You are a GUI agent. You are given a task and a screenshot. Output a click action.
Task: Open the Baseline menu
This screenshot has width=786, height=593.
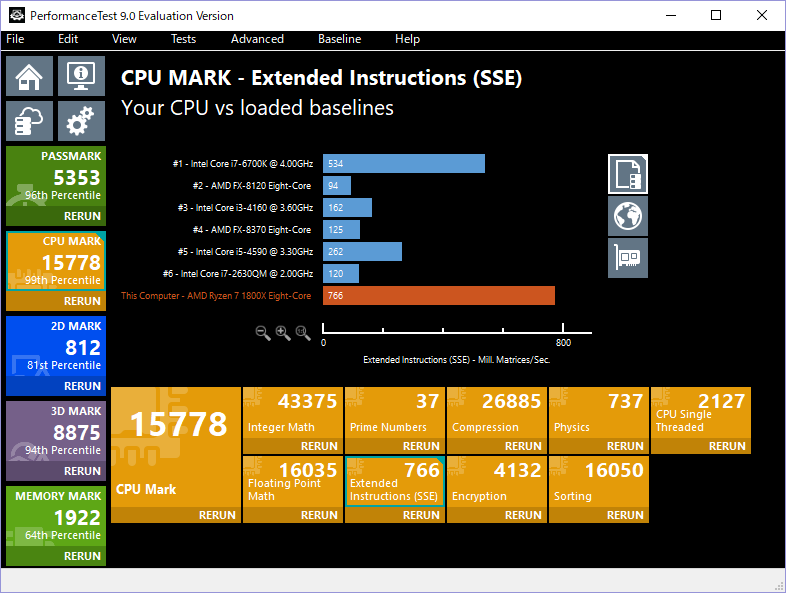(339, 39)
